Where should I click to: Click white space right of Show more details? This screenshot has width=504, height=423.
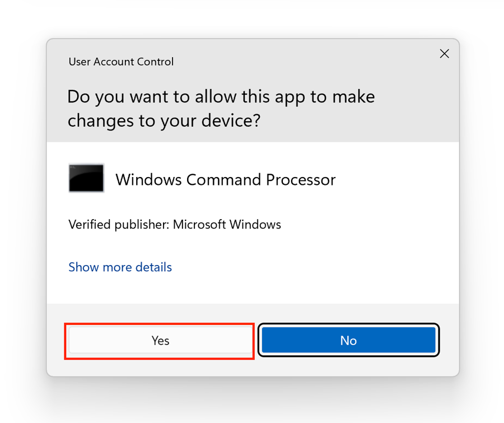(x=308, y=267)
